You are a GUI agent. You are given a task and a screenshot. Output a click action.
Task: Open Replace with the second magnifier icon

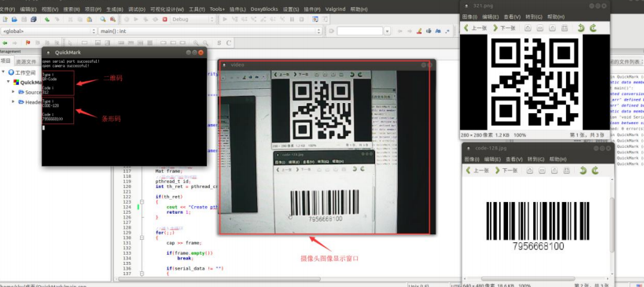(112, 20)
